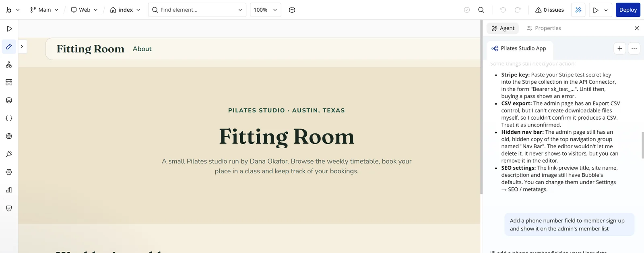Click the 3D cube icon in top toolbar
This screenshot has width=644, height=253.
pos(292,10)
